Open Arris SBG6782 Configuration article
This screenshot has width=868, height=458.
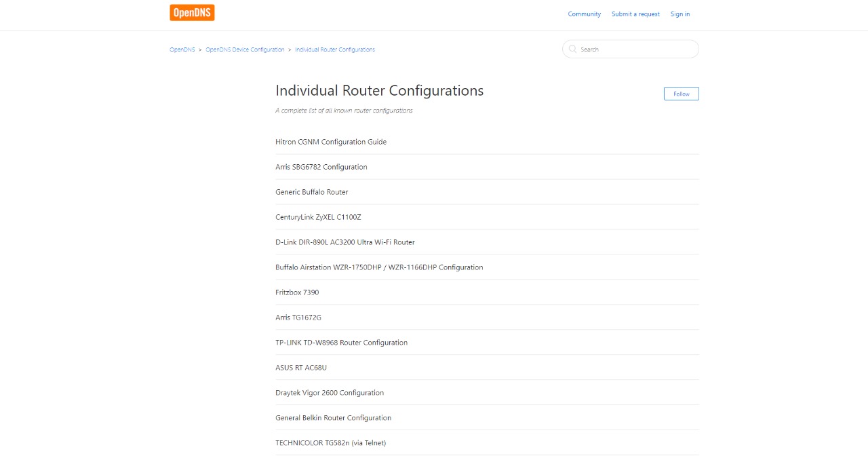click(x=321, y=167)
